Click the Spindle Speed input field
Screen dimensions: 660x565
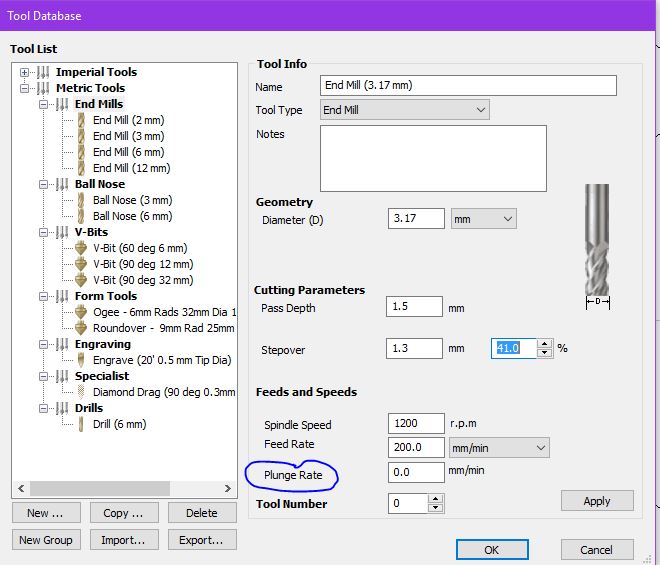point(416,424)
